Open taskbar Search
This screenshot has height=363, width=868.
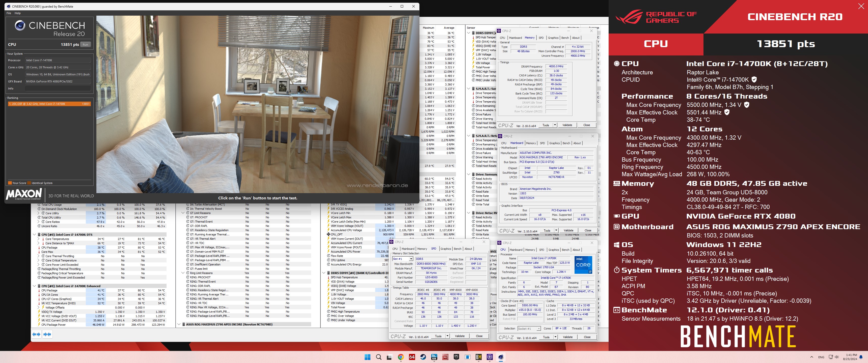(378, 357)
